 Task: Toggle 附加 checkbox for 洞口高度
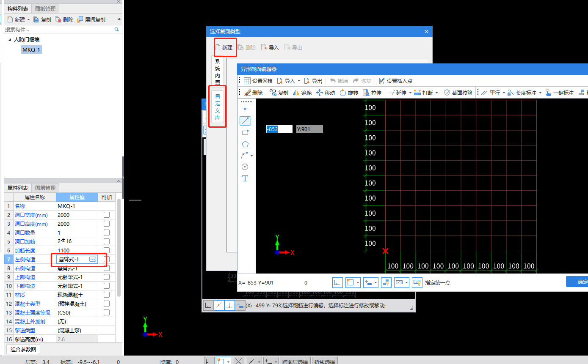[107, 224]
